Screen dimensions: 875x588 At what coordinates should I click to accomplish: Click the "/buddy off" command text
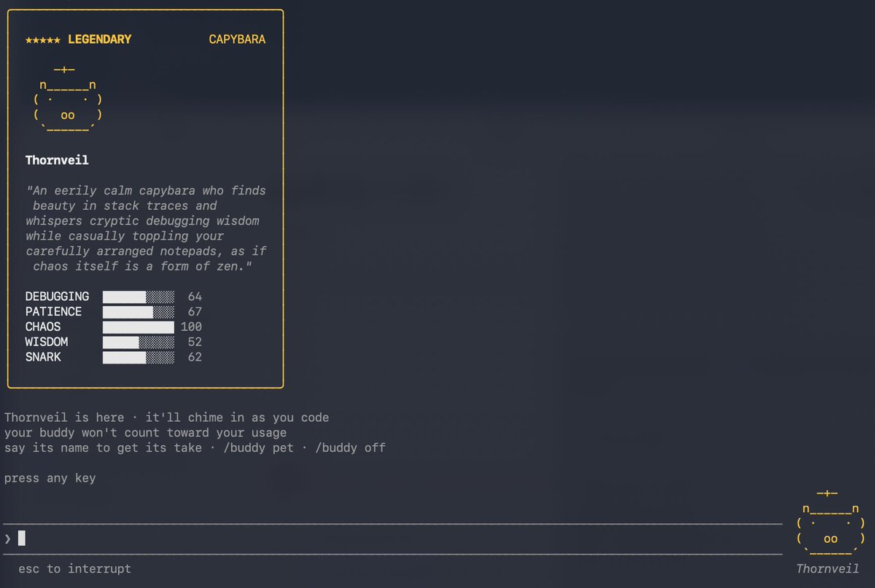coord(350,448)
